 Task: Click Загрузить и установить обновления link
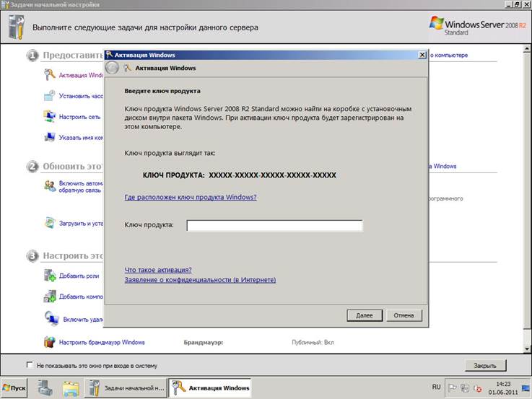coord(81,224)
